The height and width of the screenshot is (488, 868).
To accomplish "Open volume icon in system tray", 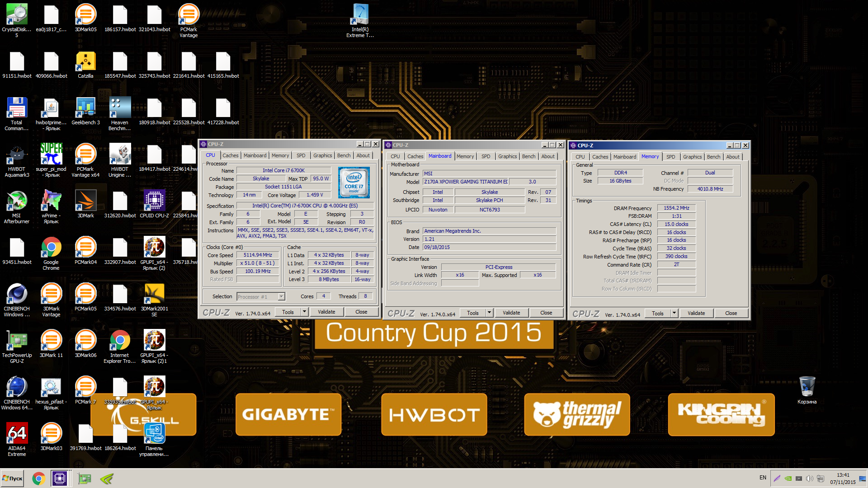I will (x=810, y=479).
